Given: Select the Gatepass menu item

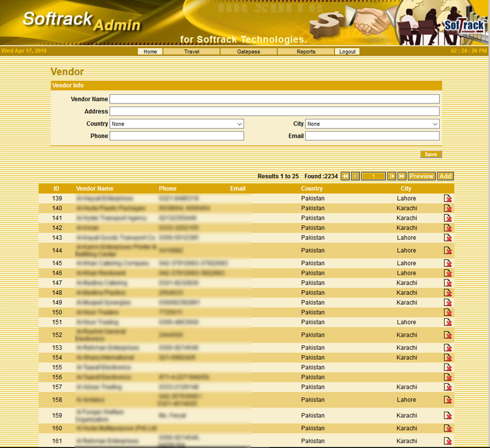Looking at the screenshot, I should point(249,52).
